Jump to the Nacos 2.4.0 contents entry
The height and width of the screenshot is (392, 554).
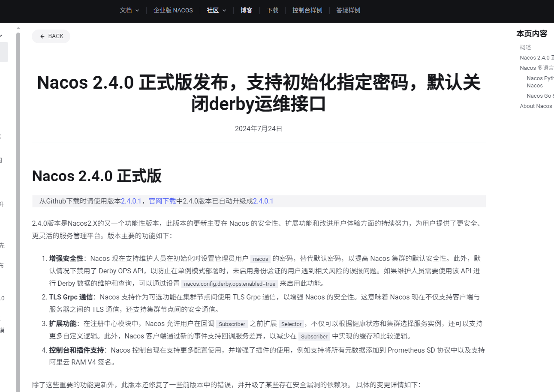click(537, 57)
